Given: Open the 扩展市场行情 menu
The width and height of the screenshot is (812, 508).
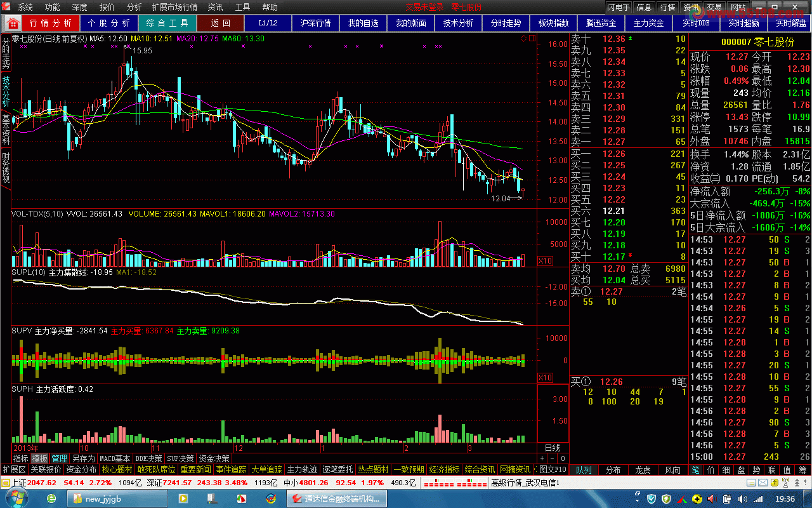Looking at the screenshot, I should (x=174, y=7).
